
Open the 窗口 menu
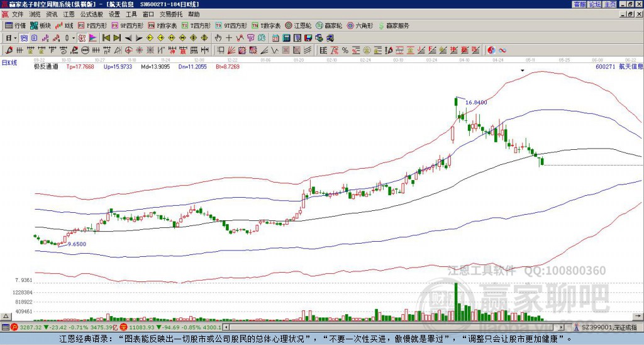[148, 14]
